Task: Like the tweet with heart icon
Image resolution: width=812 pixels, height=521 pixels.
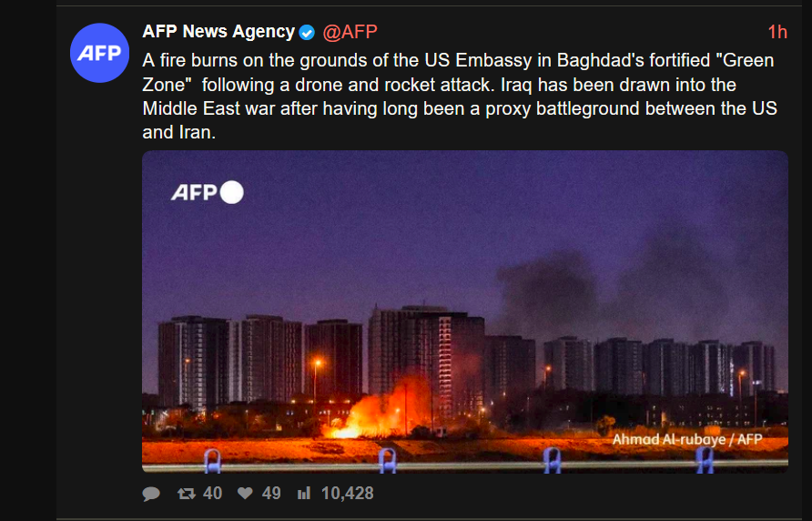Action: (245, 493)
